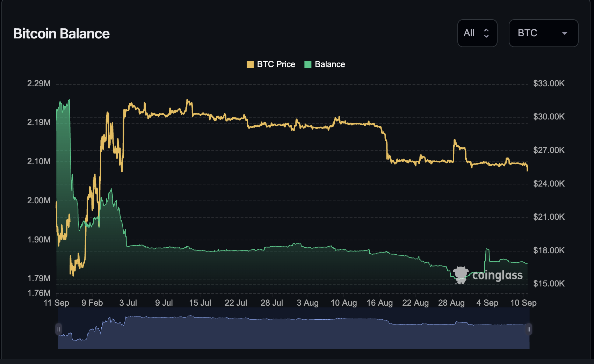Toggle visibility of the BTC Price series
This screenshot has height=364, width=594.
[x=271, y=64]
